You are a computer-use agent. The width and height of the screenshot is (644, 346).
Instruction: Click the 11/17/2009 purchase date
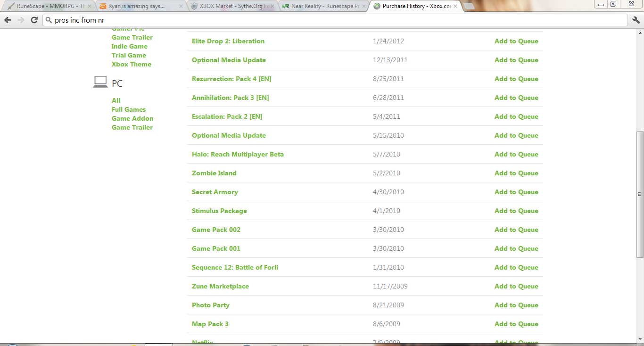(x=390, y=286)
